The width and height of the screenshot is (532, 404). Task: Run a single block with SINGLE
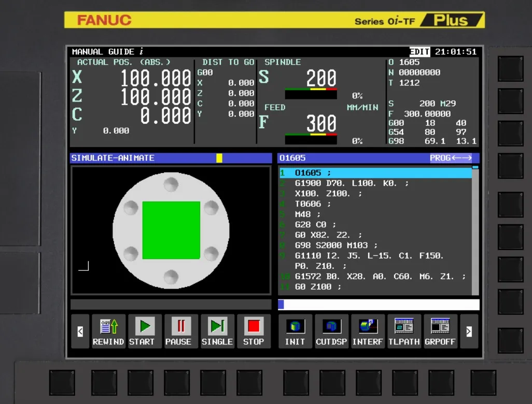(x=217, y=331)
